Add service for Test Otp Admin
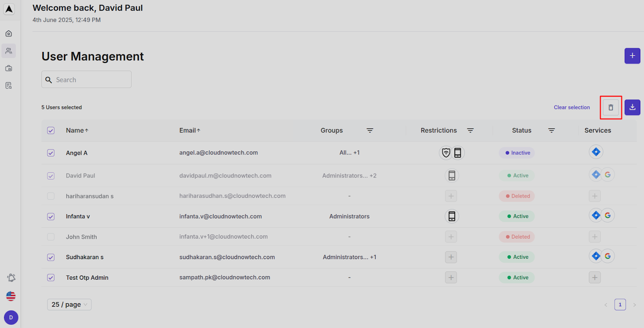The image size is (644, 328). pyautogui.click(x=594, y=278)
